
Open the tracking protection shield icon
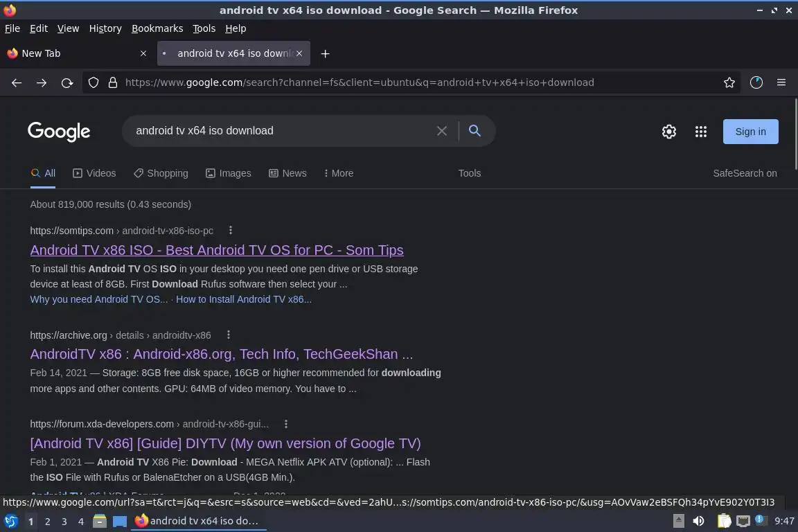pos(93,82)
